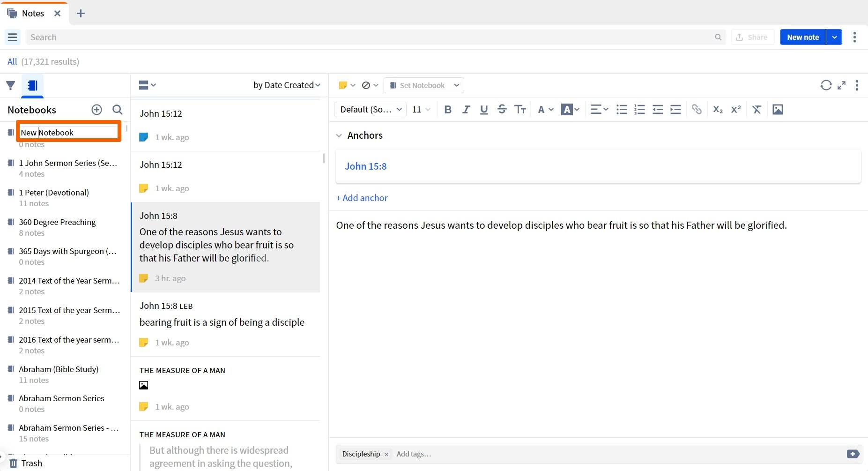Open the font size dropdown
The image size is (868, 471).
click(421, 110)
